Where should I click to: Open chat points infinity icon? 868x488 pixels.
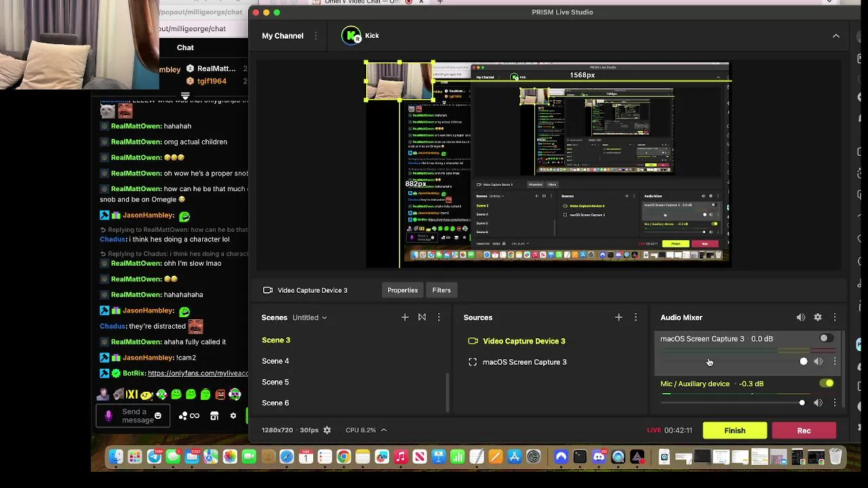195,416
